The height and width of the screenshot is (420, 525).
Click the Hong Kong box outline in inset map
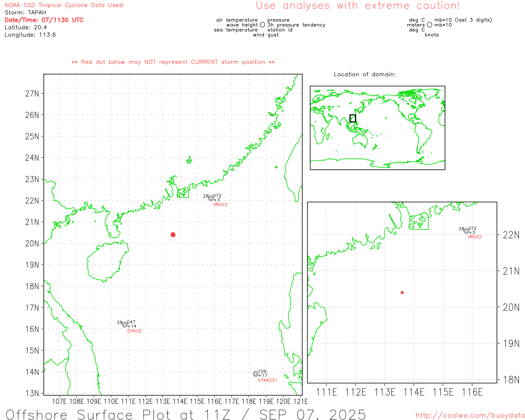point(419,221)
